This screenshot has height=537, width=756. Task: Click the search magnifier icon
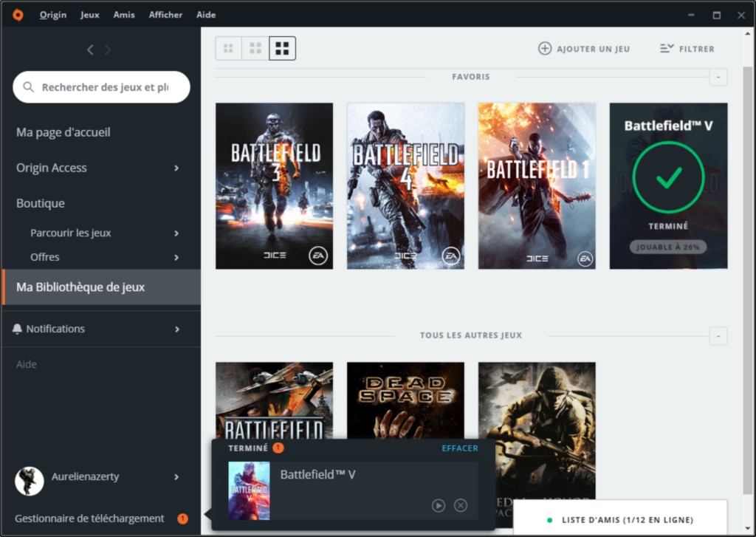tap(29, 87)
